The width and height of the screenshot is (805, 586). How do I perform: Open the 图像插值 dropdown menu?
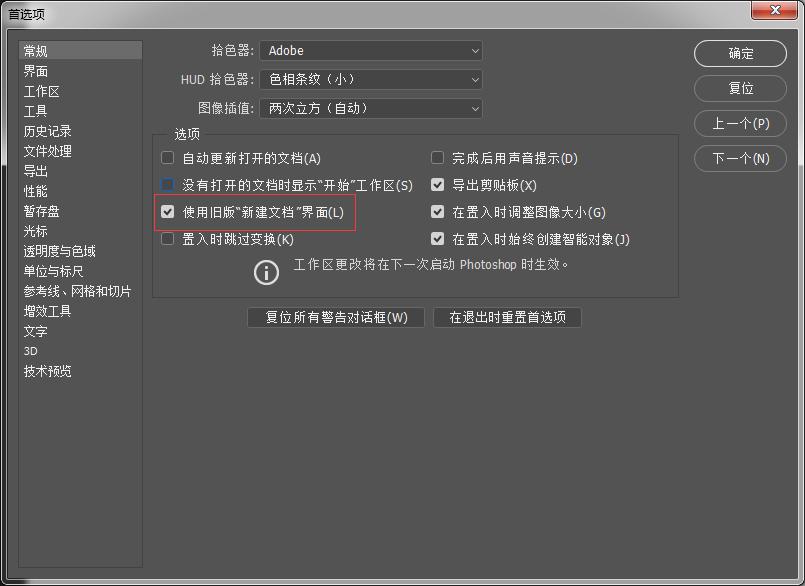pos(371,108)
